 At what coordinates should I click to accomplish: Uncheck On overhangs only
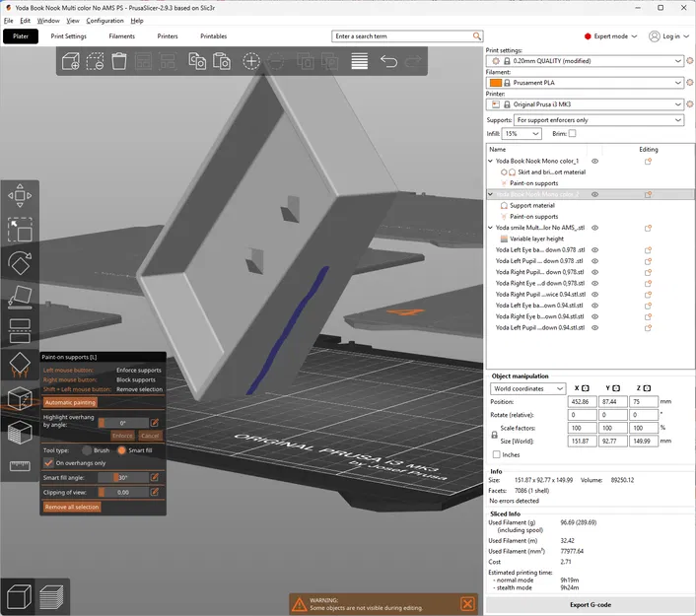[x=48, y=463]
